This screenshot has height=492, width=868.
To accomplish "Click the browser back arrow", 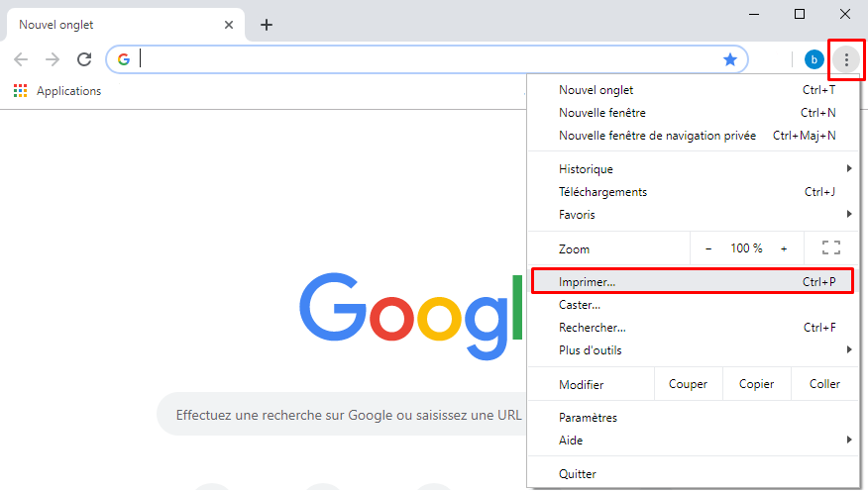I will [21, 59].
